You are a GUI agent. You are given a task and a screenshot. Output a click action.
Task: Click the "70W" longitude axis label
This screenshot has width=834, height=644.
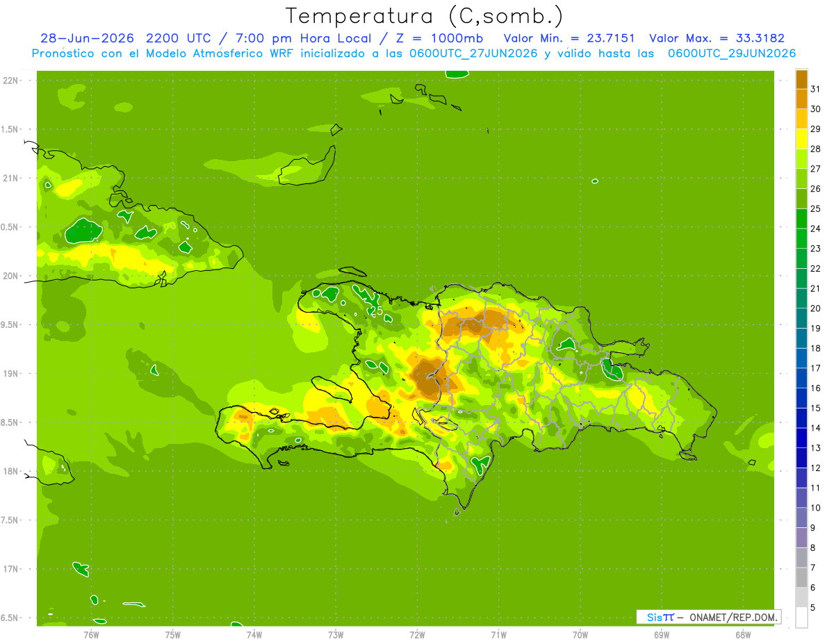point(580,635)
